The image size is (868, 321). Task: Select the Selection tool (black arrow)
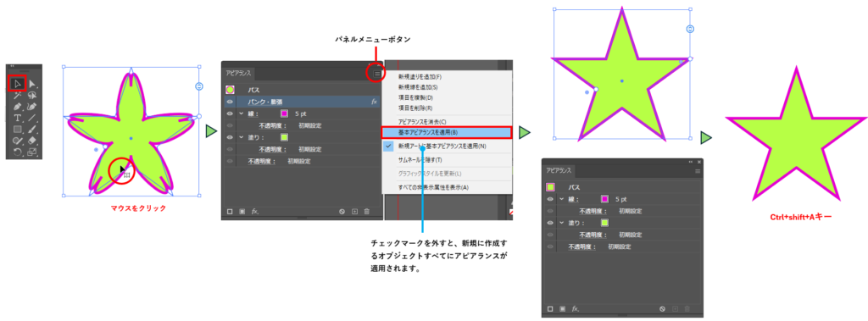17,84
